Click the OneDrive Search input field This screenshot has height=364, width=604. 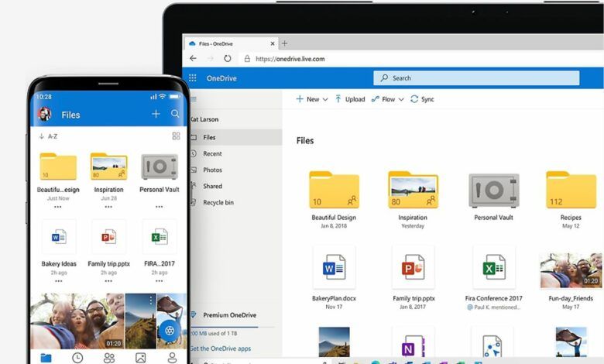(x=476, y=78)
